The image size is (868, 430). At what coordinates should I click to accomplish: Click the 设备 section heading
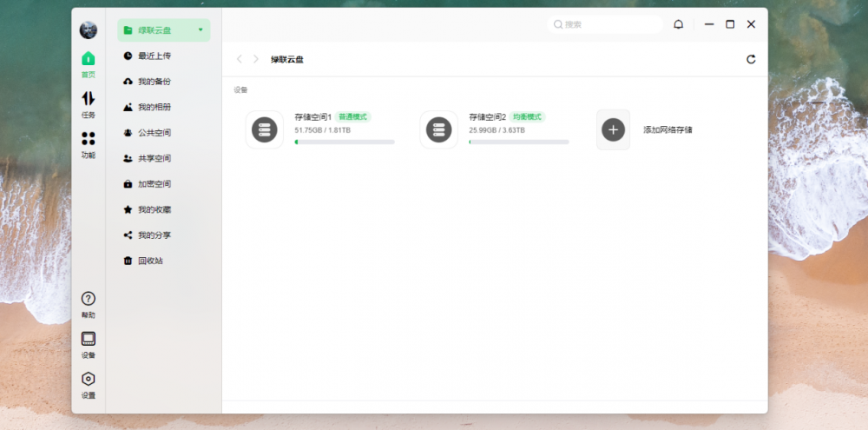(240, 89)
